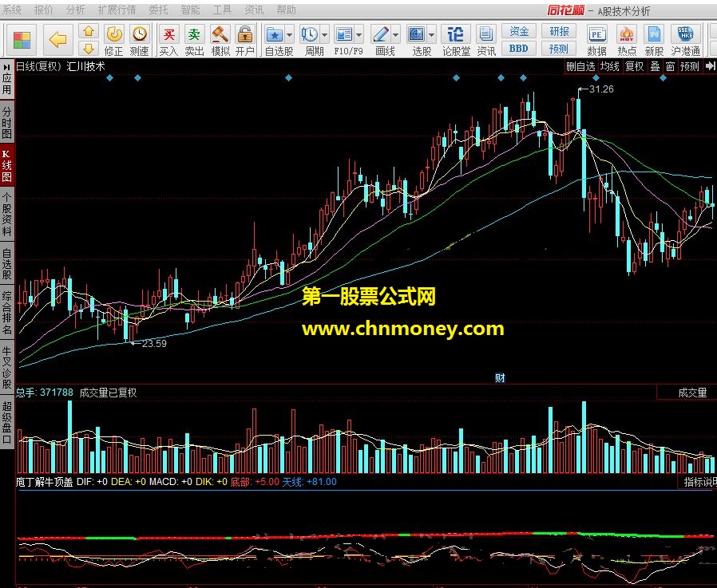Click the up arrow toolbar button
Viewport: 717px width, 588px height.
click(89, 31)
